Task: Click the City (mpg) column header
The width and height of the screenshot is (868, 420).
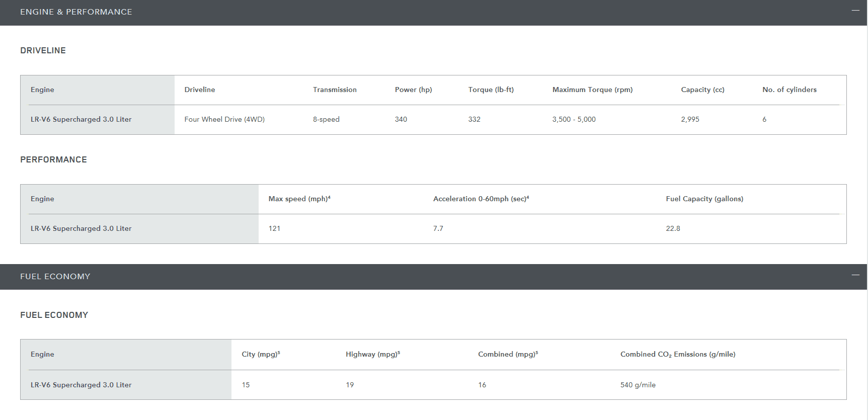Action: click(x=261, y=354)
